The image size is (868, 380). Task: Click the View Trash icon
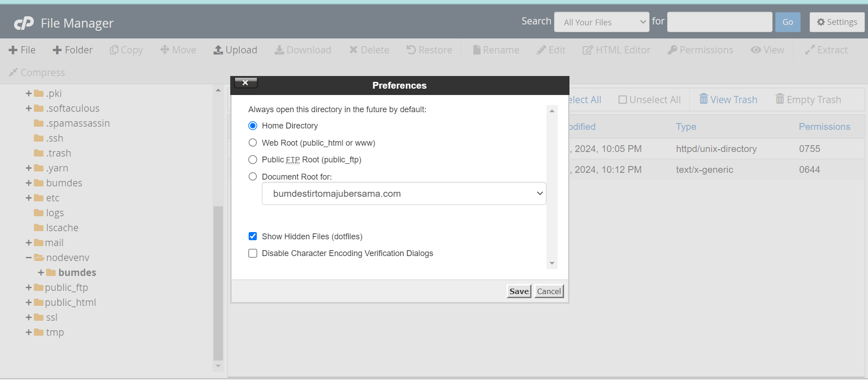click(703, 99)
